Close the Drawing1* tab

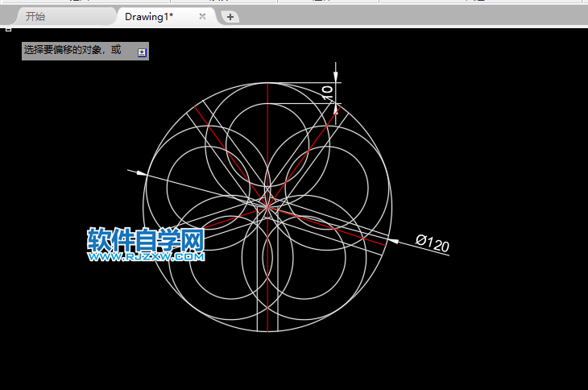point(202,16)
